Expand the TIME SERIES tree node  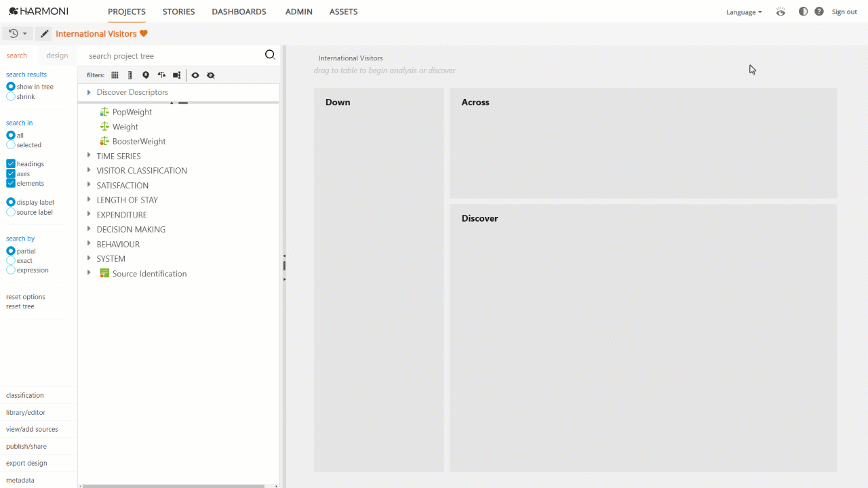[x=89, y=156]
